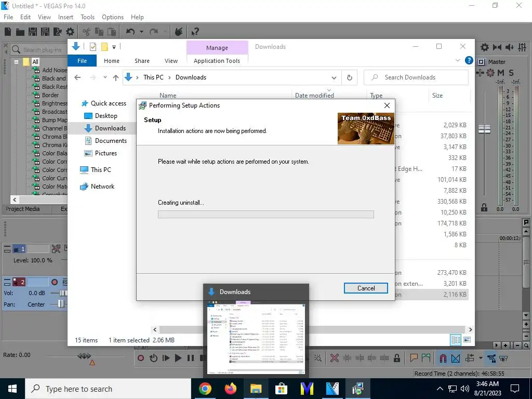532x399 pixels.
Task: Cancel the setup installation
Action: coord(366,288)
